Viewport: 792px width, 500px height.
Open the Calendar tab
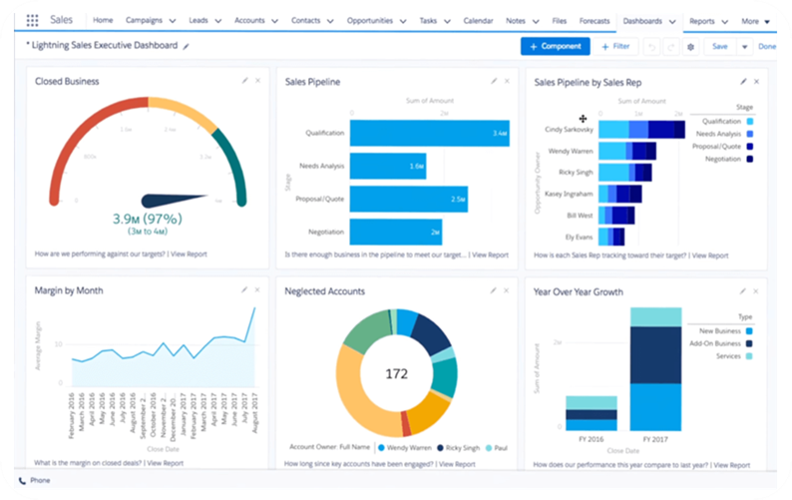(478, 21)
